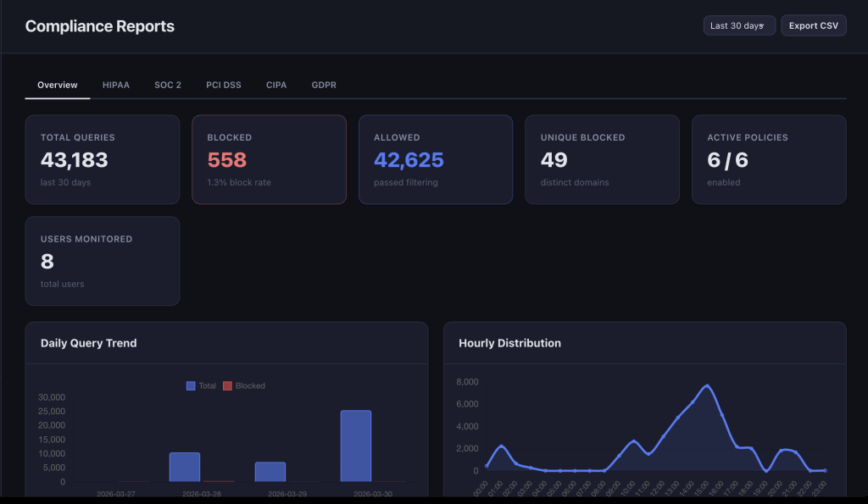Viewport: 868px width, 504px height.
Task: Switch to the Overview tab
Action: click(58, 85)
